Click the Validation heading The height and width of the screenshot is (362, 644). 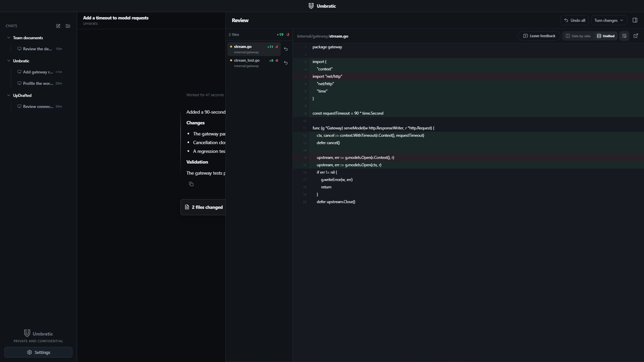tap(197, 162)
